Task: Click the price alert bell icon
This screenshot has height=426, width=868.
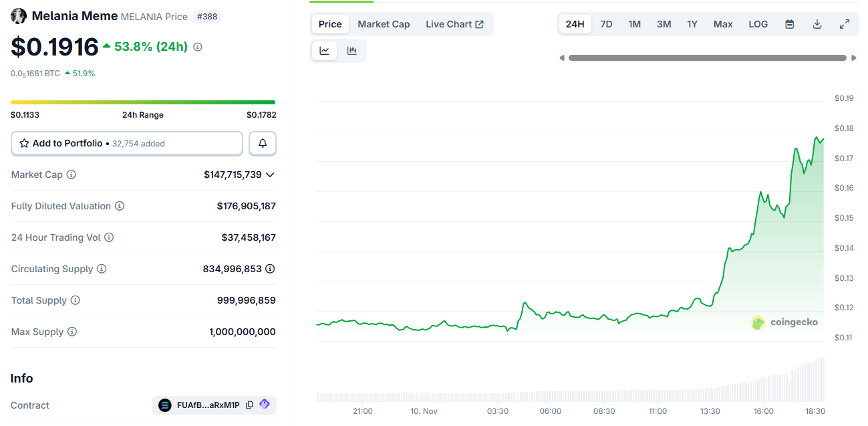Action: tap(263, 143)
